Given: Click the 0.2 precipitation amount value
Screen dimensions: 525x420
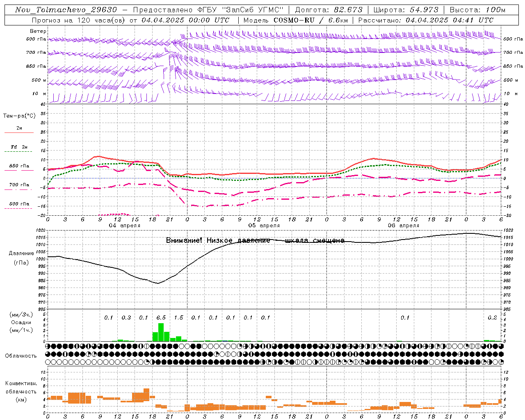Looking at the screenshot, I should click(x=493, y=317).
